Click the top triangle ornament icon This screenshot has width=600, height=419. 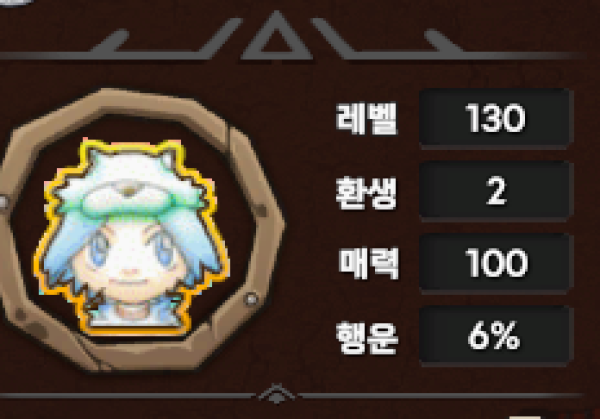tap(276, 36)
